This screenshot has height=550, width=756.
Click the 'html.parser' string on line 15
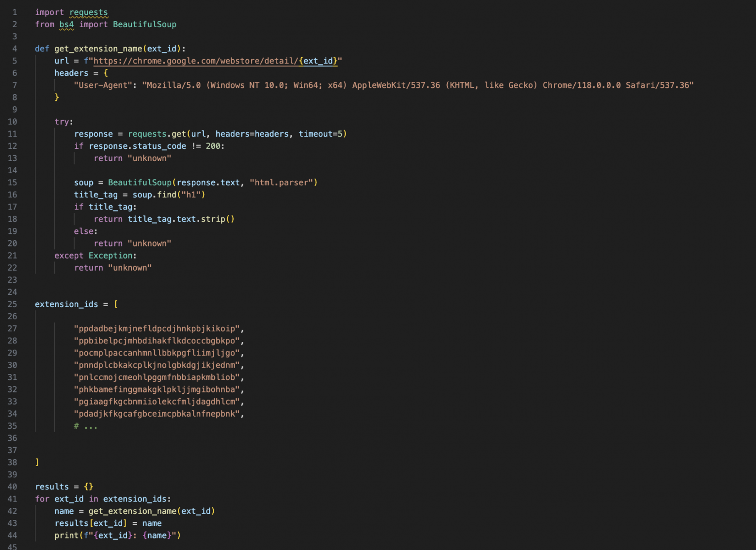tap(281, 183)
